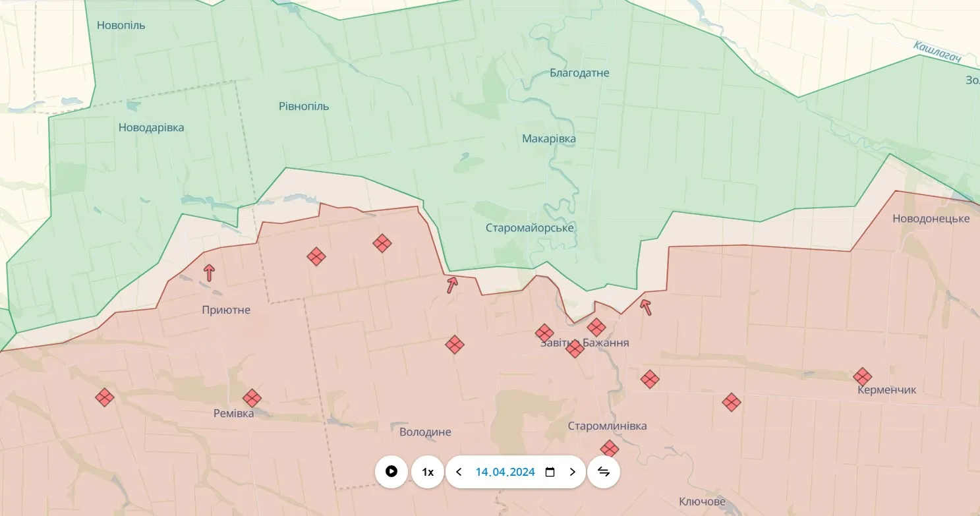The height and width of the screenshot is (516, 980).
Task: Select the unit marker north of Володине
Action: [x=454, y=345]
